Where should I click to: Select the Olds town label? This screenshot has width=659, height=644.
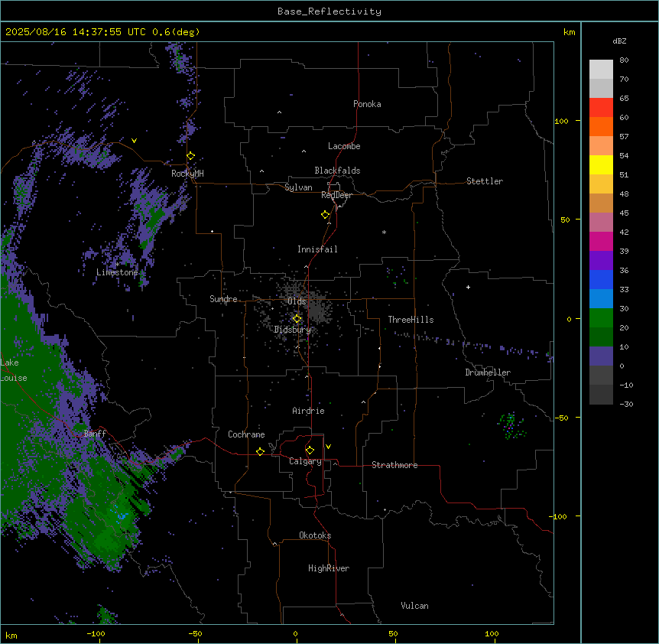point(297,301)
